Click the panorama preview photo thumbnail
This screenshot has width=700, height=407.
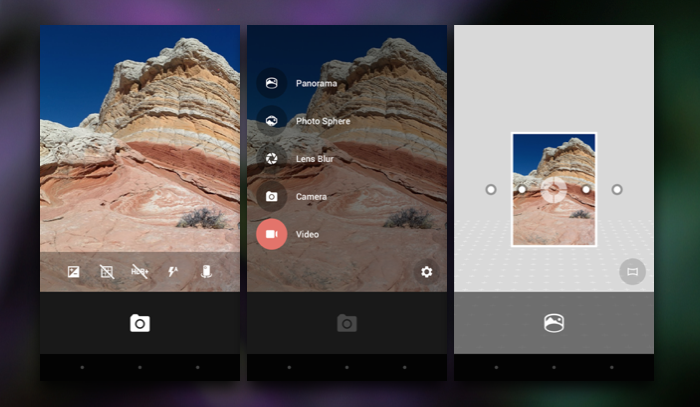point(554,189)
